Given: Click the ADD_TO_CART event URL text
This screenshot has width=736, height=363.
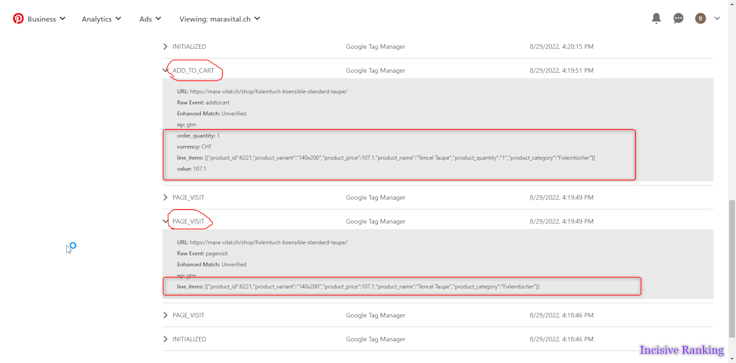Looking at the screenshot, I should pyautogui.click(x=268, y=92).
